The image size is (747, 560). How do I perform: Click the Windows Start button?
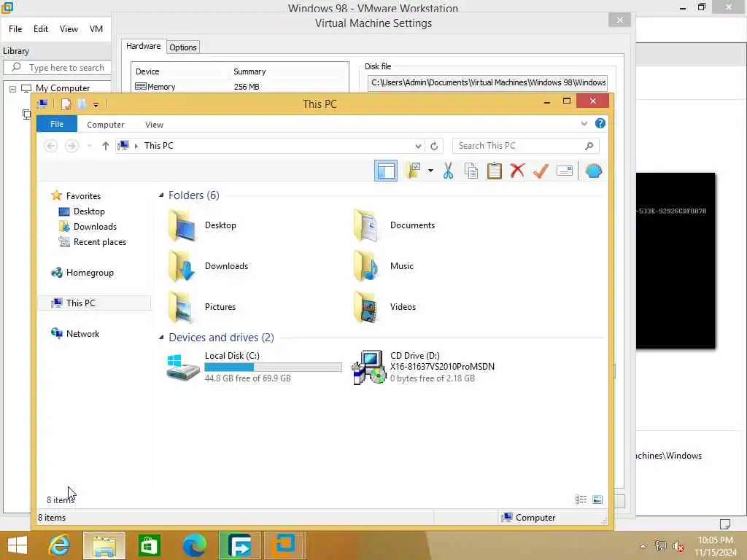pos(18,545)
